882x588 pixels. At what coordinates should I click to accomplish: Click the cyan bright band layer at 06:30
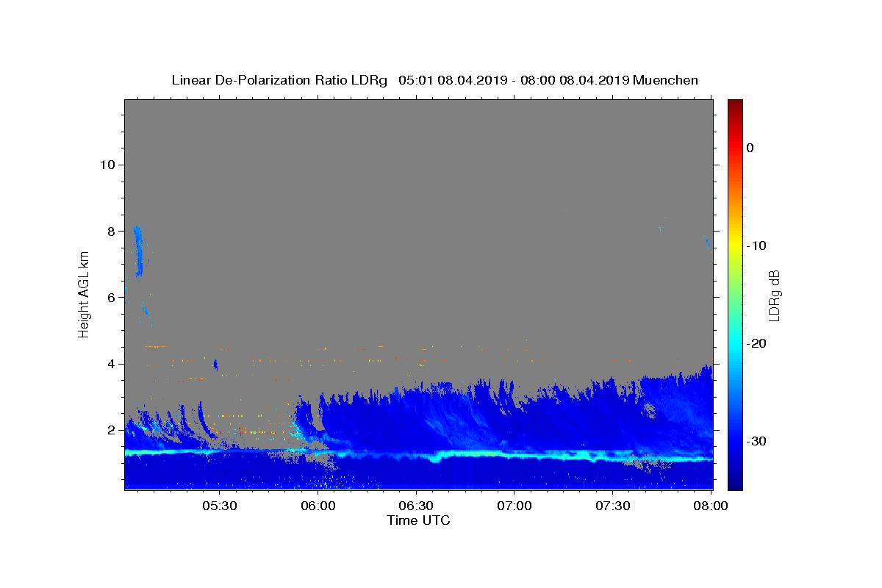pos(416,455)
